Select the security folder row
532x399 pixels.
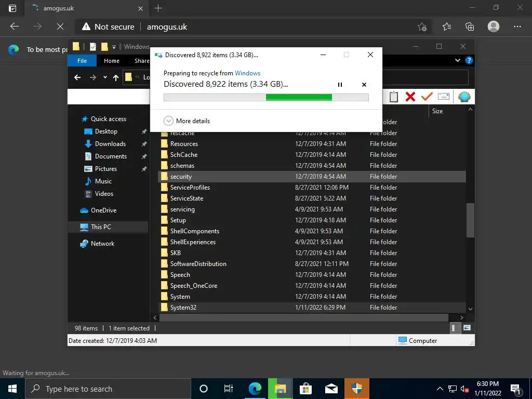click(312, 177)
